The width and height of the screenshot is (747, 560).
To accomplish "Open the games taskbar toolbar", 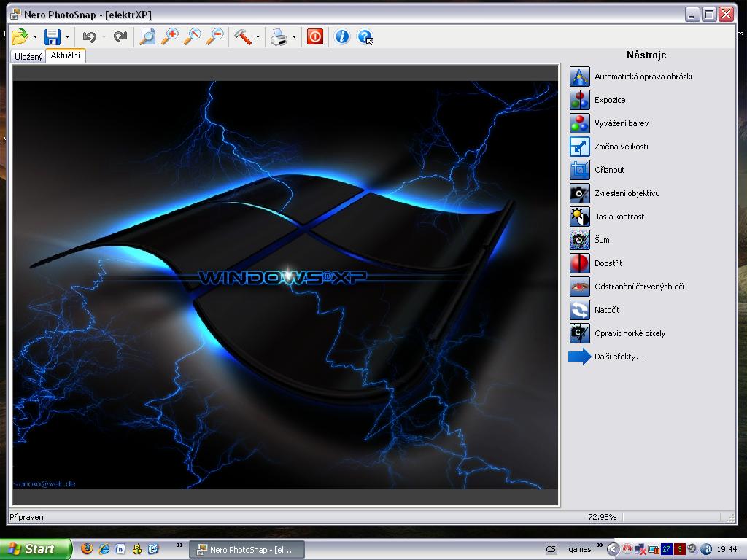I will 580,550.
